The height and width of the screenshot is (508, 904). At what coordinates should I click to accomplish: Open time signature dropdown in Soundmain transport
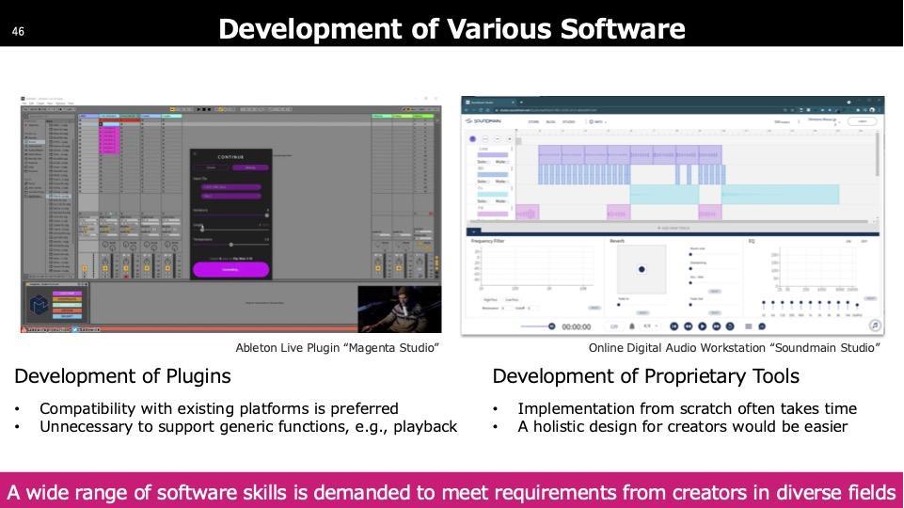coord(650,326)
